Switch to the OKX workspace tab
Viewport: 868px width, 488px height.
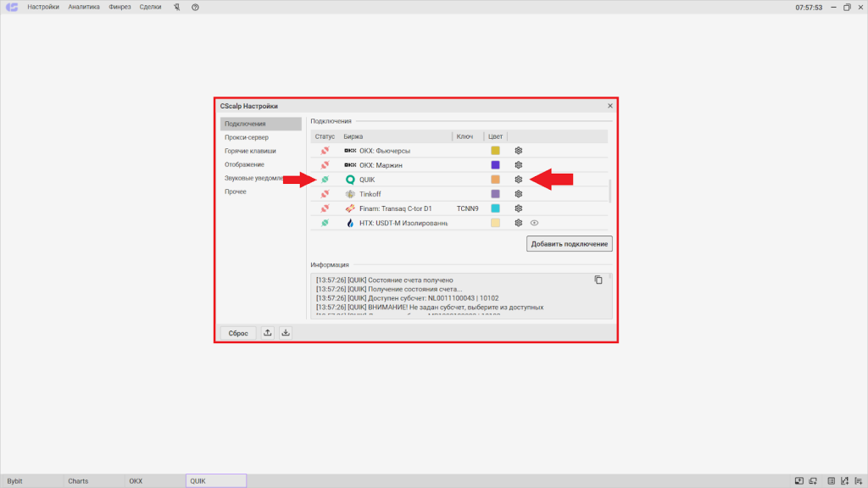pyautogui.click(x=154, y=481)
